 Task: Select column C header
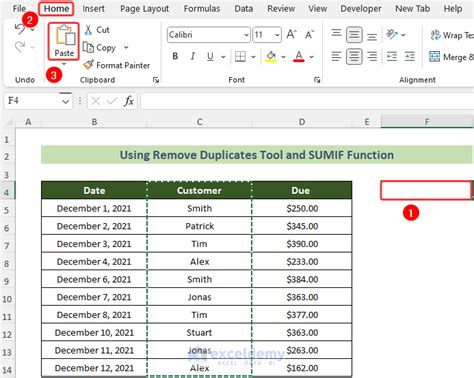[x=199, y=122]
